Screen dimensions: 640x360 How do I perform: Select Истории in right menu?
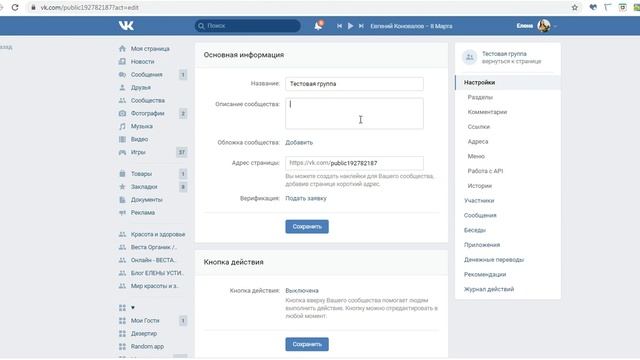(480, 186)
